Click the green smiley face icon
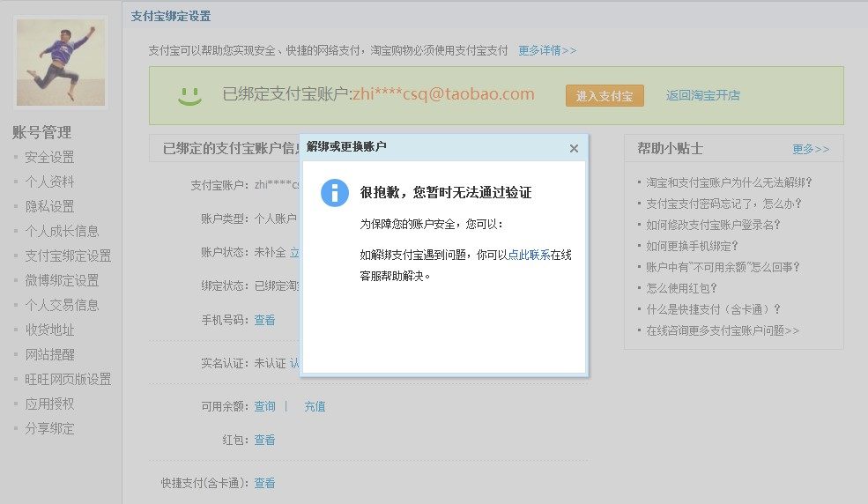 [x=189, y=96]
